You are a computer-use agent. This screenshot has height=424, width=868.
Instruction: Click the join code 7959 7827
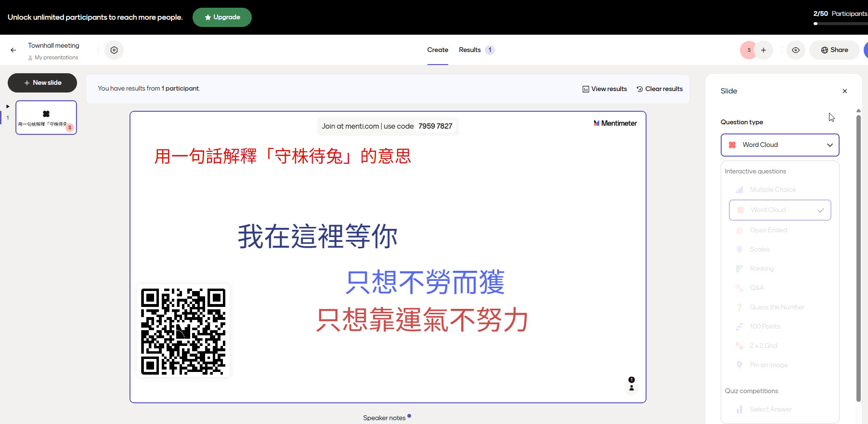[435, 126]
